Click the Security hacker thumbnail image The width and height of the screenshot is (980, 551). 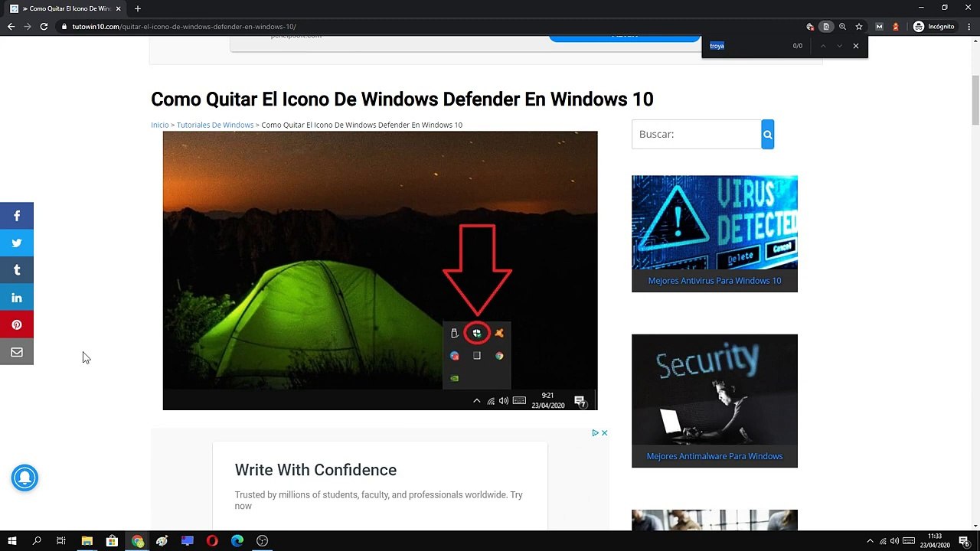point(714,390)
